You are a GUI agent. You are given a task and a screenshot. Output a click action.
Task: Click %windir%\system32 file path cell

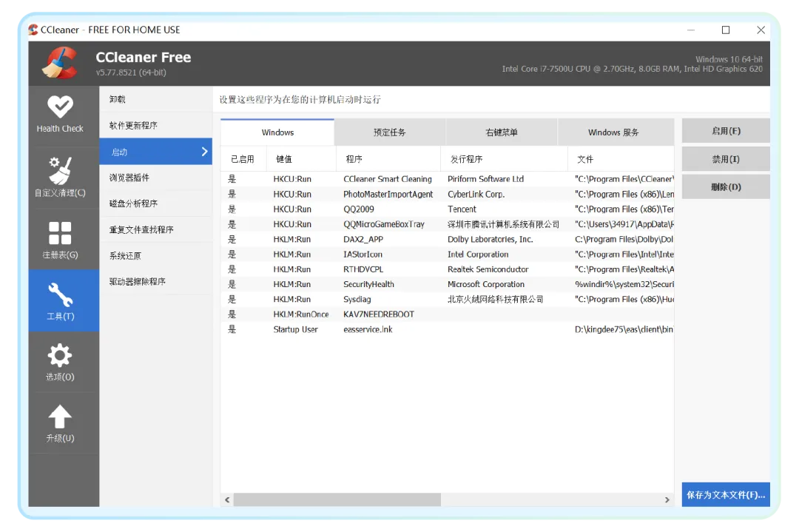click(x=624, y=284)
